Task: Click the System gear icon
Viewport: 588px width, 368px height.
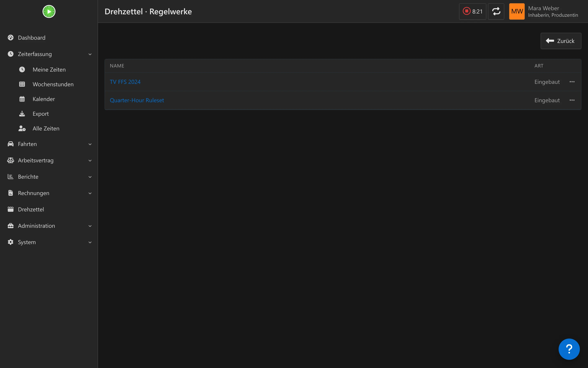Action: [10, 242]
